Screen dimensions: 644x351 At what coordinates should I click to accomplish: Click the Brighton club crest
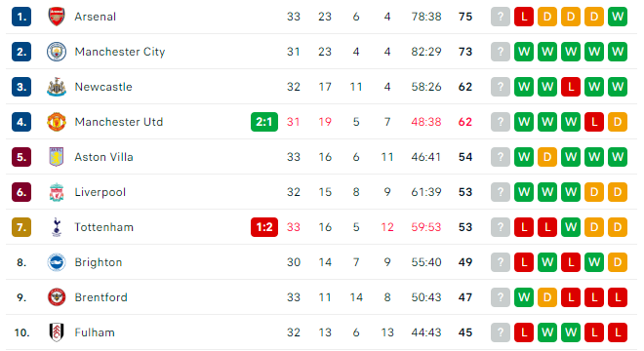57,262
